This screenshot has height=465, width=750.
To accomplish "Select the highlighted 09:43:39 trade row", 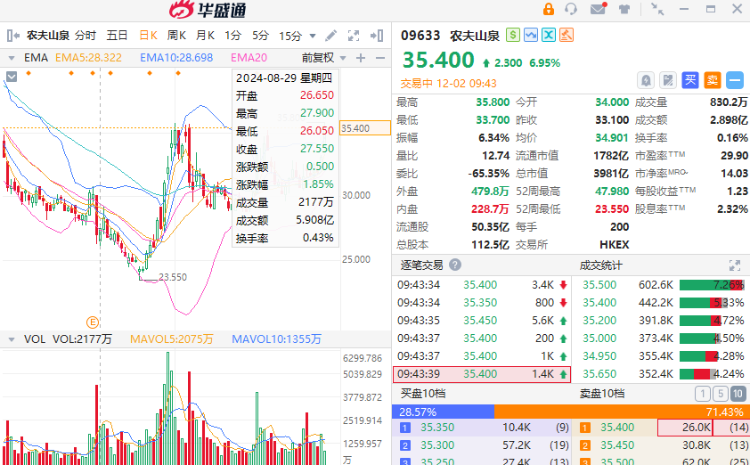I will point(482,374).
